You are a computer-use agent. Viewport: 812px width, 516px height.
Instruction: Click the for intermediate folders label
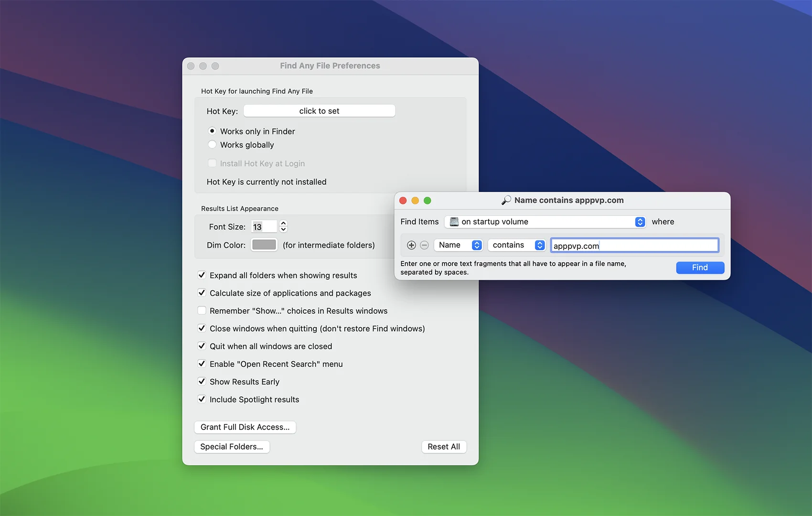pyautogui.click(x=329, y=245)
